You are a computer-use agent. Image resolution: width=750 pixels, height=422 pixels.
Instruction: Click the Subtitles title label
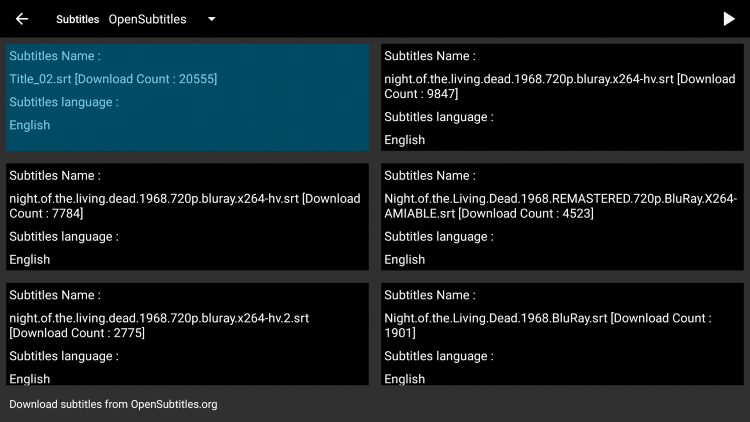pyautogui.click(x=77, y=19)
